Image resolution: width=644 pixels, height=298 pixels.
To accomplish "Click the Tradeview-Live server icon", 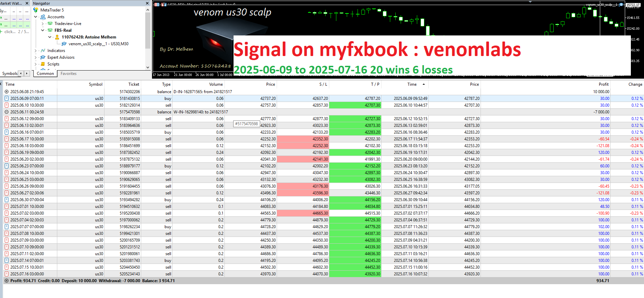I will (x=50, y=24).
